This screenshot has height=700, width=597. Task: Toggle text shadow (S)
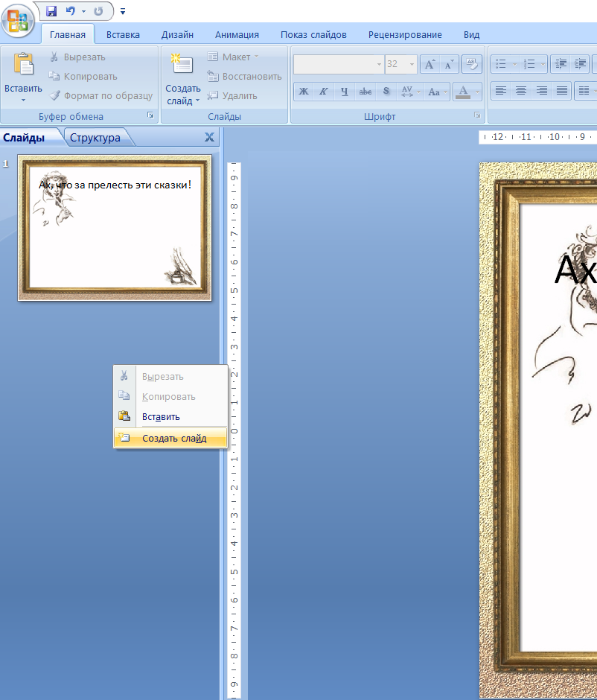pos(386,92)
